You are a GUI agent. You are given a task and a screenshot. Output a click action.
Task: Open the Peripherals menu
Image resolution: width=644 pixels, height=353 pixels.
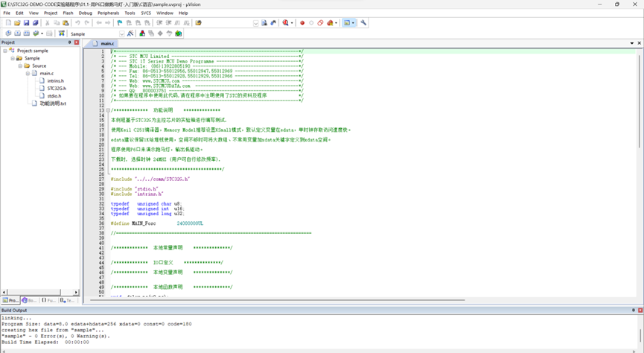click(109, 13)
